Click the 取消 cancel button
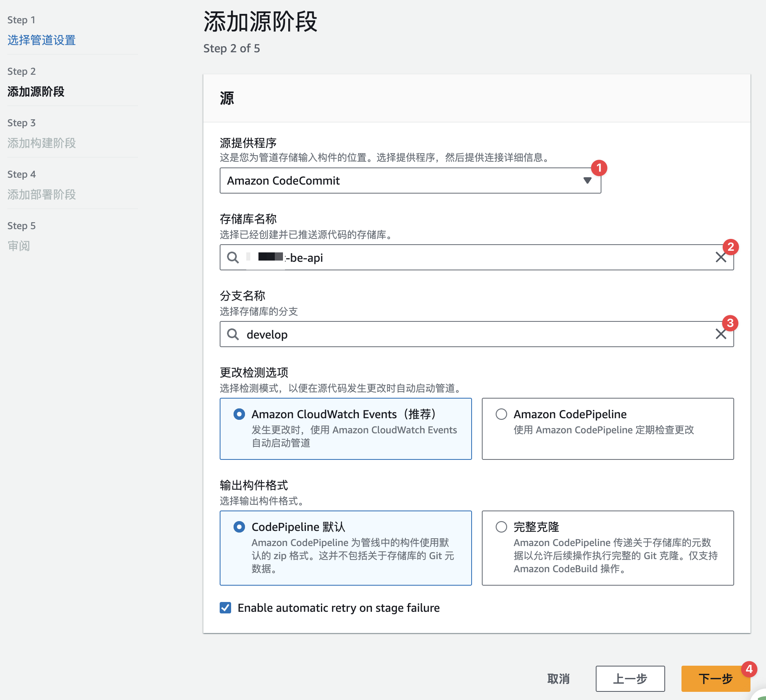This screenshot has width=766, height=700. (x=559, y=679)
